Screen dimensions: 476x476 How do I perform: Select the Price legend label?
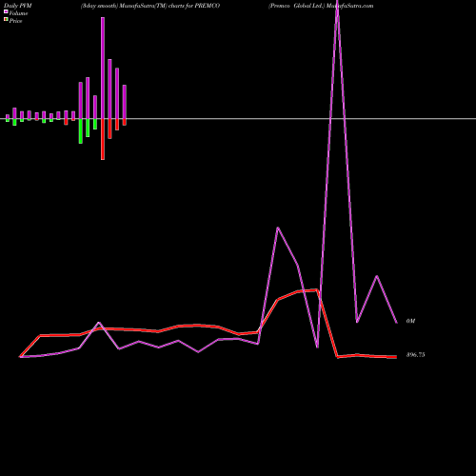[x=15, y=21]
